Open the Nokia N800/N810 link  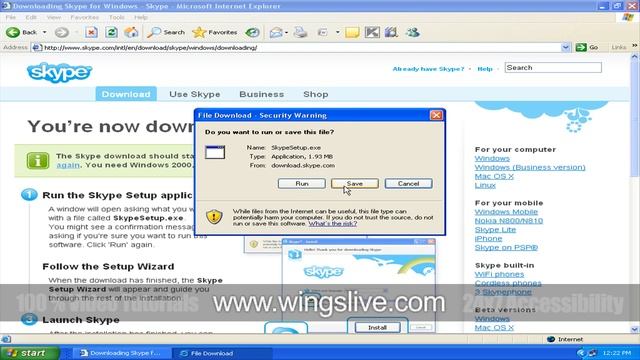click(x=509, y=221)
